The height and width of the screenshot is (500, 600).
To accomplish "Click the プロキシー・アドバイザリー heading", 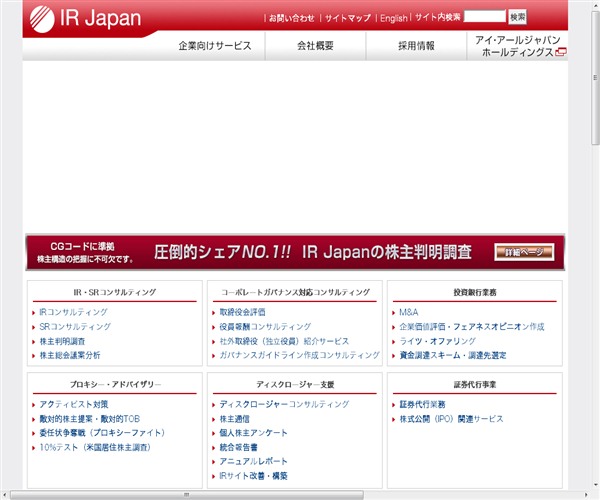I will (x=115, y=384).
